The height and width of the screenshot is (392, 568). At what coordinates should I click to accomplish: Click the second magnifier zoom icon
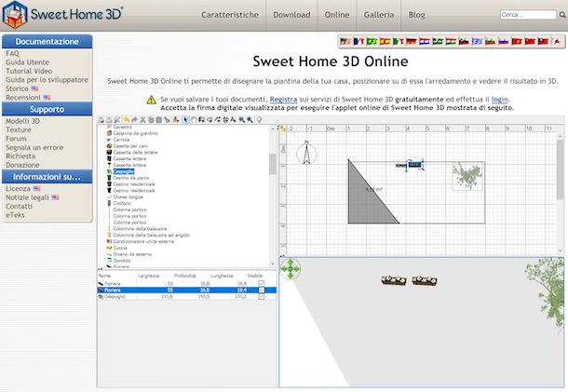click(x=250, y=119)
